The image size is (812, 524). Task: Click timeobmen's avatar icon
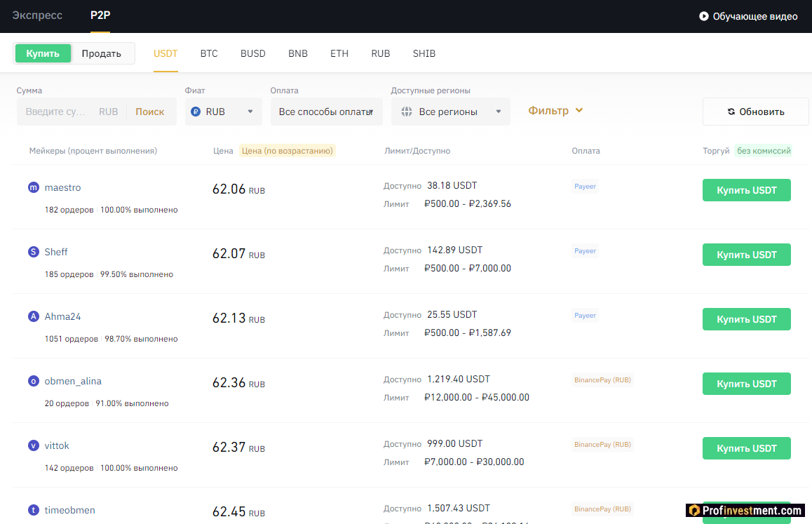click(x=34, y=510)
